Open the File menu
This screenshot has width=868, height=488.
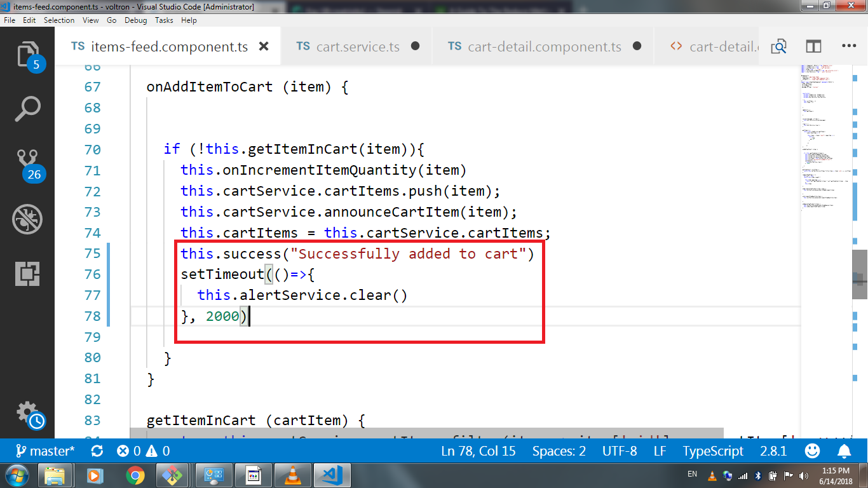10,20
